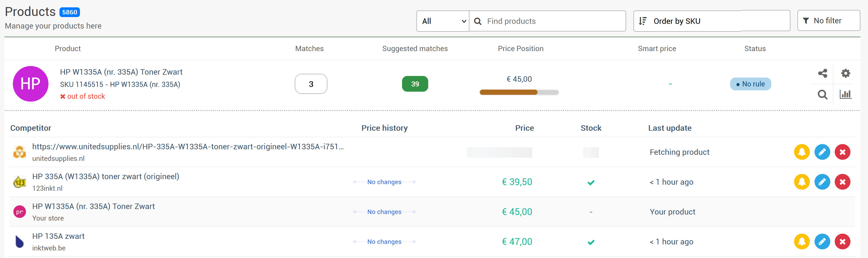Viewport: 868px width, 258px height.
Task: Click the magnifier icon beside No rule
Action: click(x=822, y=95)
